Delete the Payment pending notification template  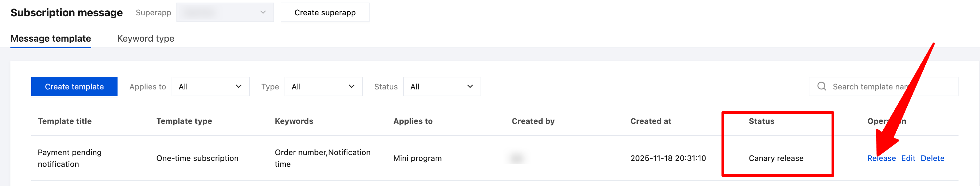click(x=932, y=158)
